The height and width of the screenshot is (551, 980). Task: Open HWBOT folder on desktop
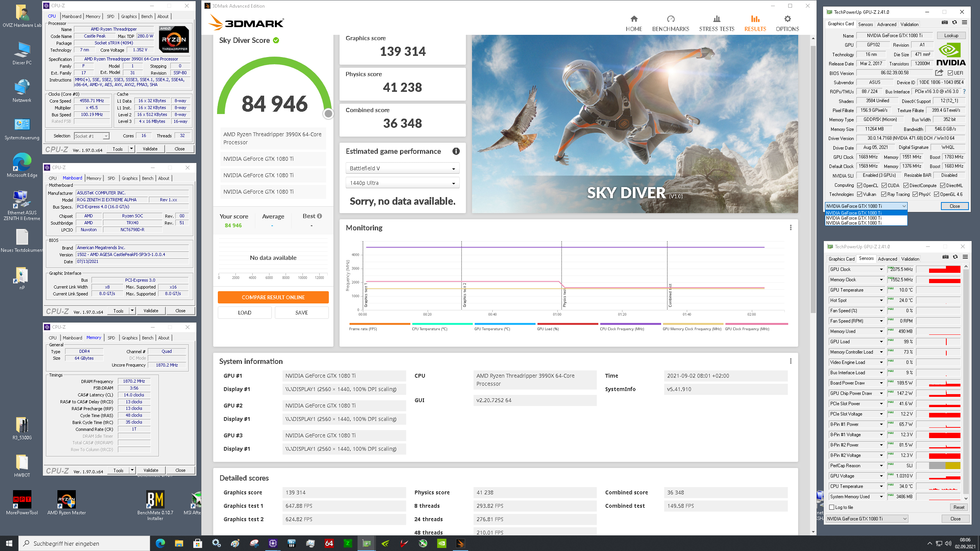(22, 466)
